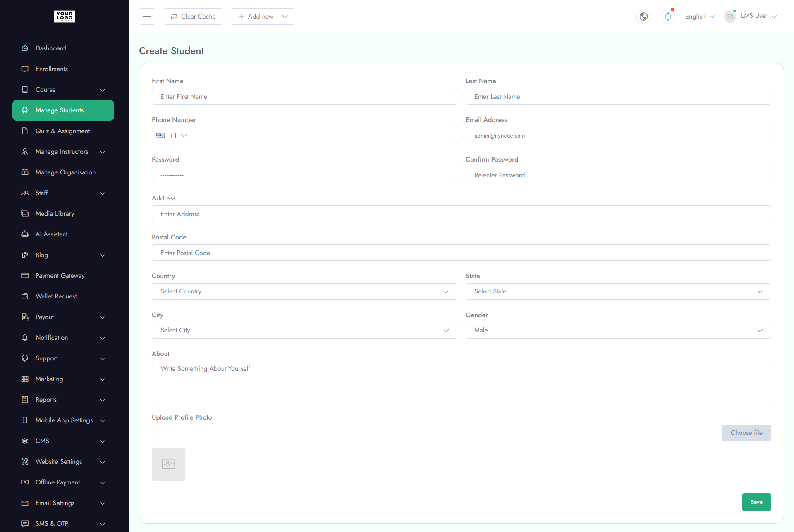Go to Dashboard menu item

tap(63, 48)
